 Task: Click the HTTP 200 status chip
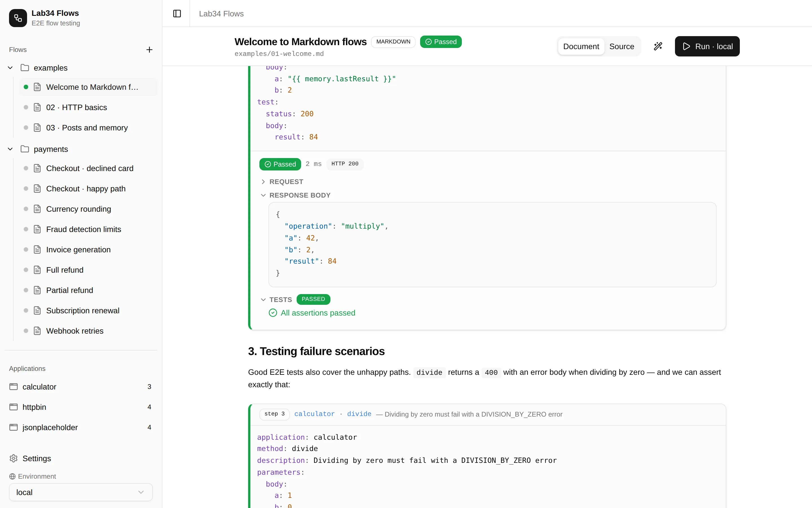point(345,164)
